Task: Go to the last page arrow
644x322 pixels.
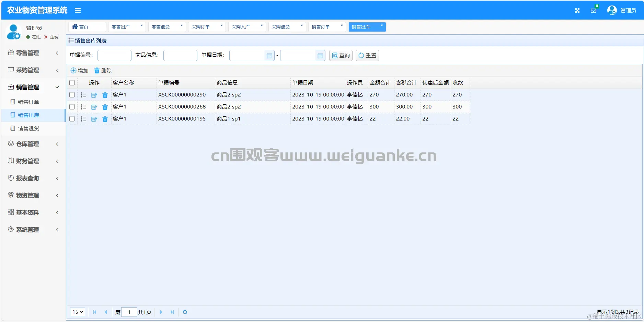Action: 172,312
